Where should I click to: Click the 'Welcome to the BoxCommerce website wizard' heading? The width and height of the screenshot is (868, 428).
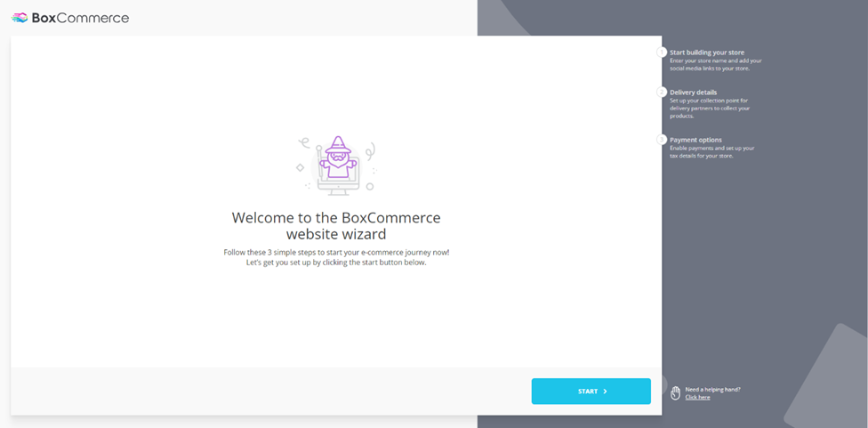tap(336, 225)
